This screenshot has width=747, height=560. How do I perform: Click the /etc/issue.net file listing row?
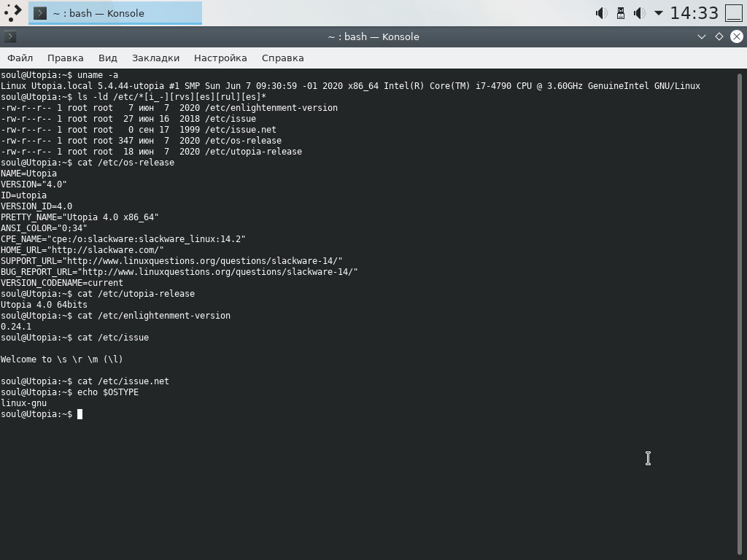point(138,130)
